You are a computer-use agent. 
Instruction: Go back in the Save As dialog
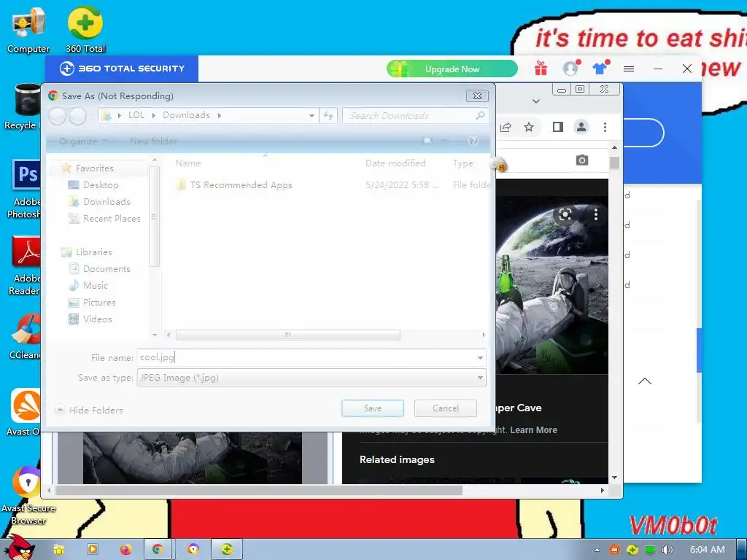[x=57, y=116]
